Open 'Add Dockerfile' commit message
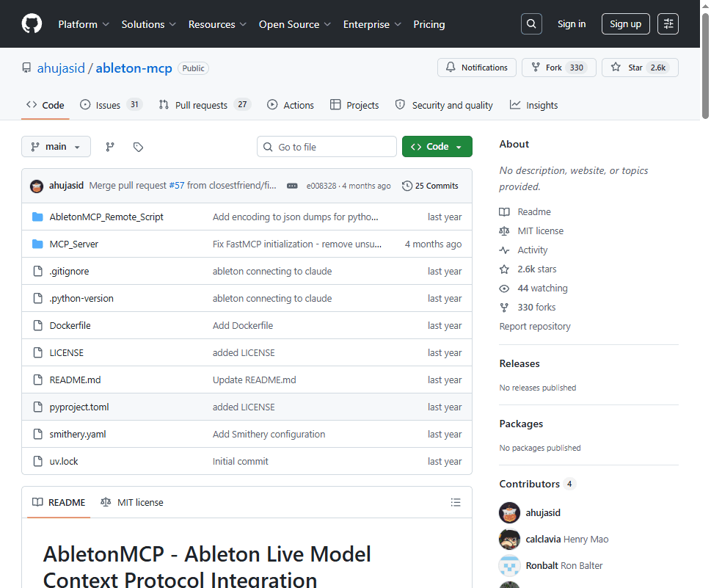 243,326
